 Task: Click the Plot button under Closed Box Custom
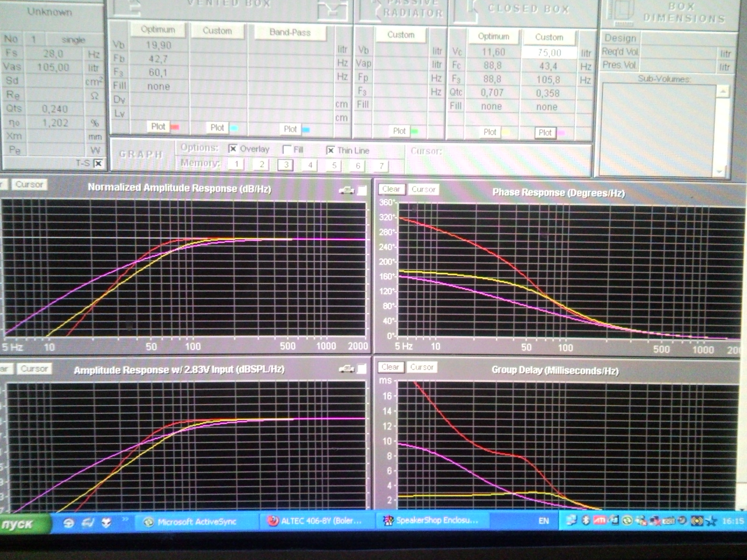pos(545,133)
